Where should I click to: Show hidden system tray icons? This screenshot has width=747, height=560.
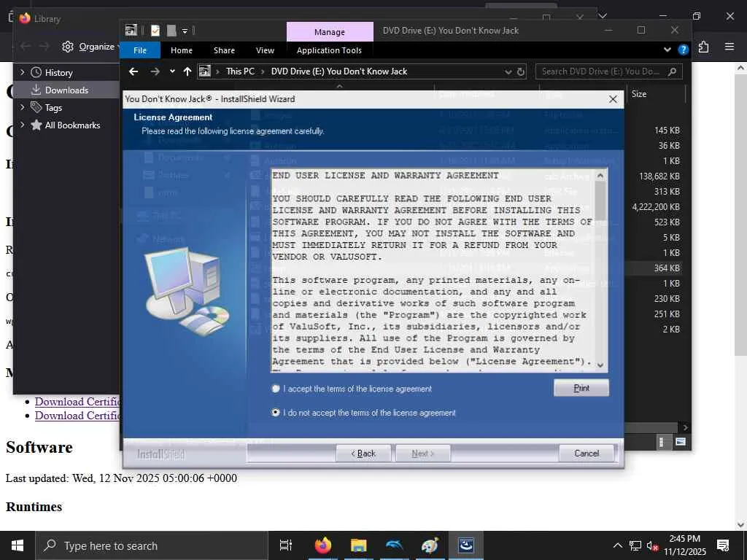coord(617,545)
